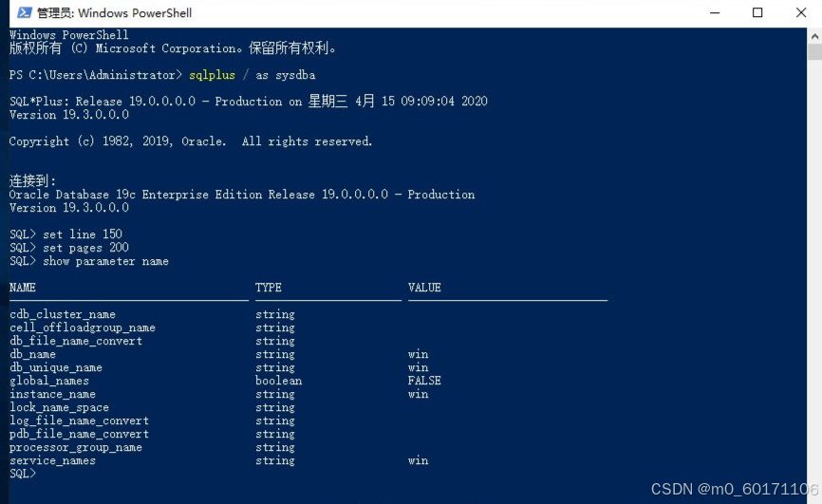Image resolution: width=822 pixels, height=504 pixels.
Task: Click the NAME column header
Action: click(23, 288)
